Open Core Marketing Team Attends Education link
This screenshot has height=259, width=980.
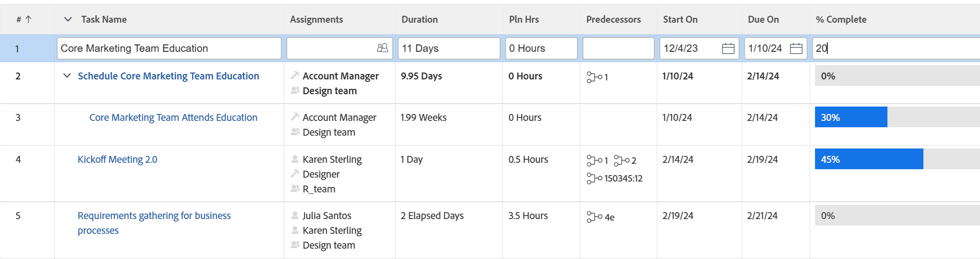click(x=173, y=117)
